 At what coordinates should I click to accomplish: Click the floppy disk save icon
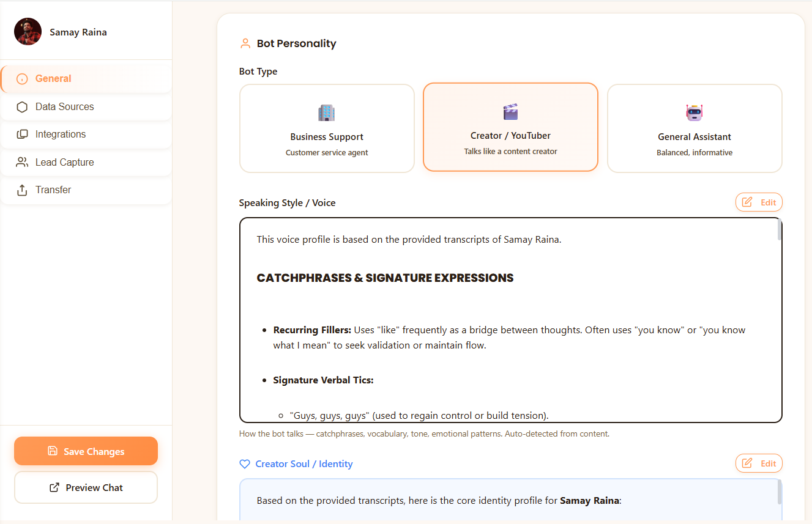click(53, 451)
